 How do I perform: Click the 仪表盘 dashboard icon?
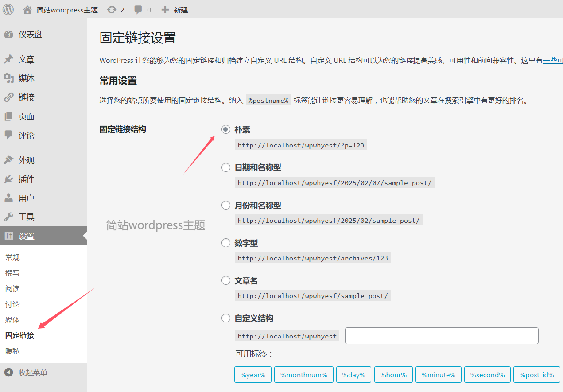(x=9, y=35)
